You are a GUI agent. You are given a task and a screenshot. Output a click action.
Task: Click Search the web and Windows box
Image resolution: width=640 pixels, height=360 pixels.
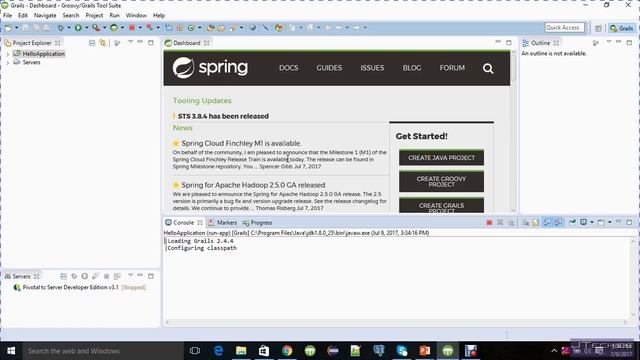pyautogui.click(x=102, y=351)
